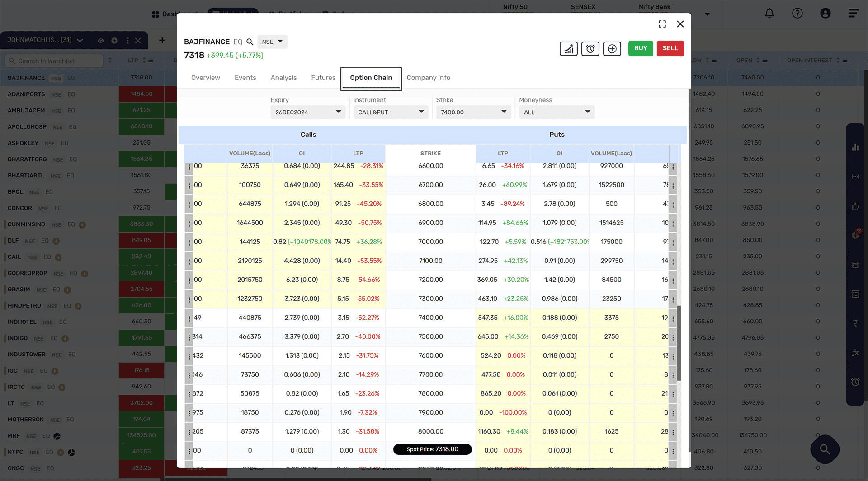
Task: Click the 7300.00 strike cell
Action: click(430, 299)
